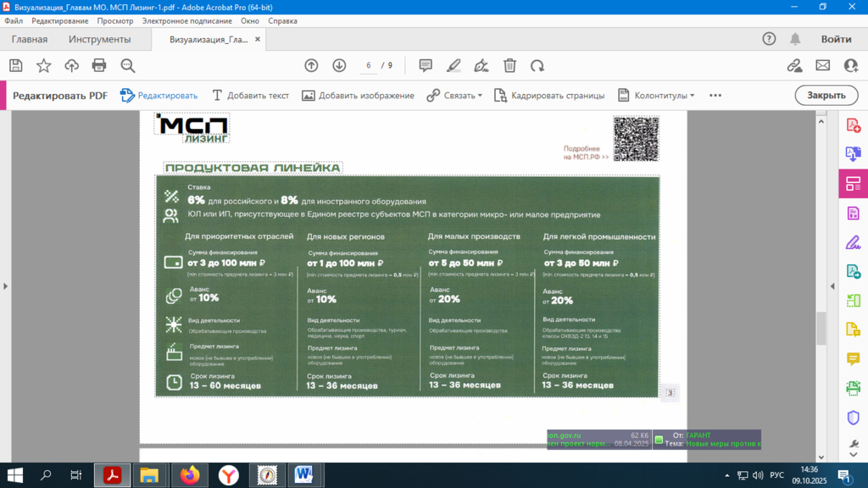Expand the left navigation pane arrow

[x=5, y=286]
